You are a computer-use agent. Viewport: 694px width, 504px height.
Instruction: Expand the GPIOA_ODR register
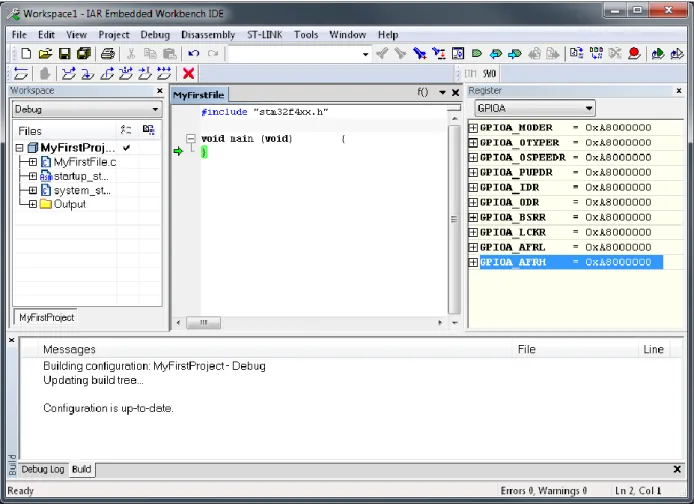coord(473,203)
